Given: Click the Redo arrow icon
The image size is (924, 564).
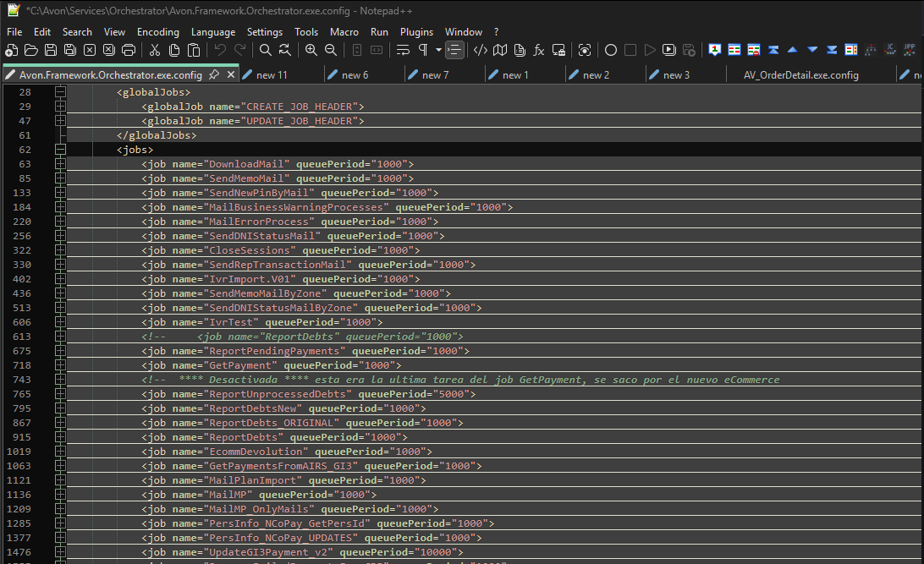Looking at the screenshot, I should point(239,50).
